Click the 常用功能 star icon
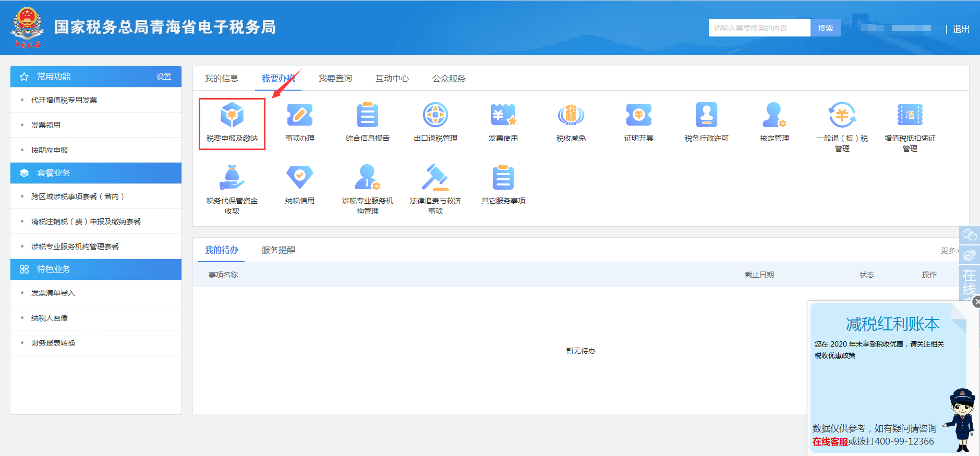980x456 pixels. tap(24, 77)
